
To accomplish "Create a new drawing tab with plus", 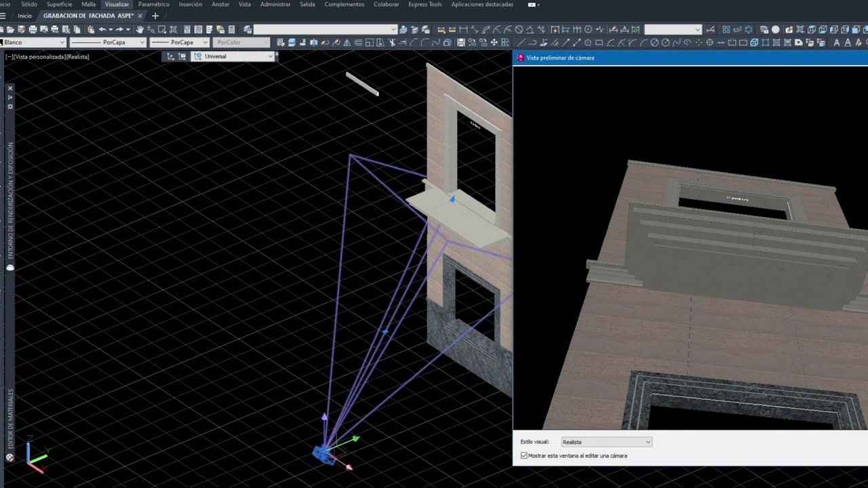I will point(155,16).
